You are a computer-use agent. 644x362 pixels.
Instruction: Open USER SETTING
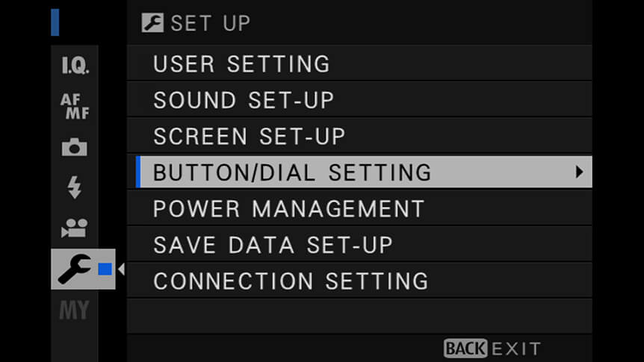point(241,64)
